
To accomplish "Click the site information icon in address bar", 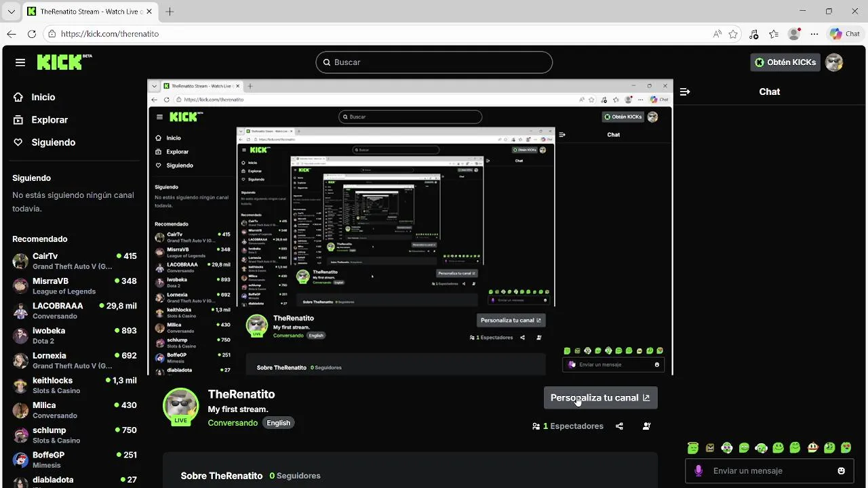I will [x=52, y=34].
